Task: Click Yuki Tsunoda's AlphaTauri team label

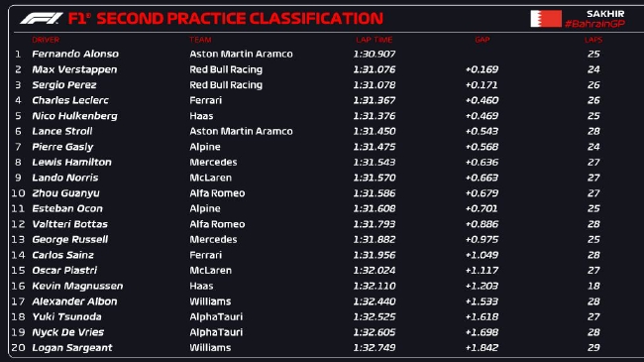Action: click(x=216, y=316)
